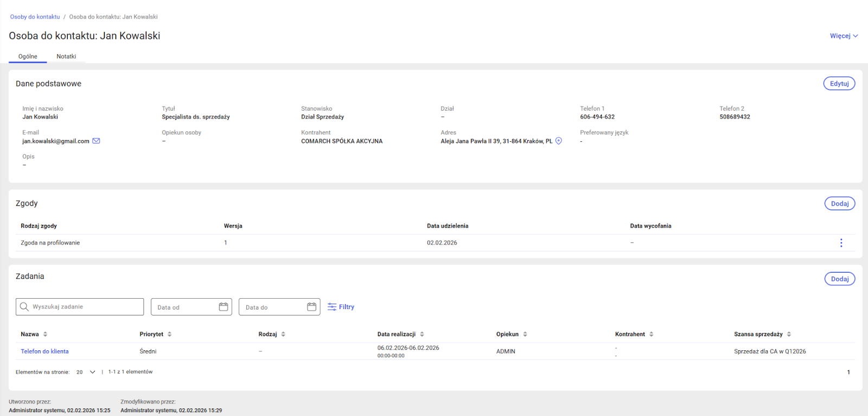Go to Osoby do kontaktu breadcrumb
This screenshot has width=868, height=416.
(35, 17)
